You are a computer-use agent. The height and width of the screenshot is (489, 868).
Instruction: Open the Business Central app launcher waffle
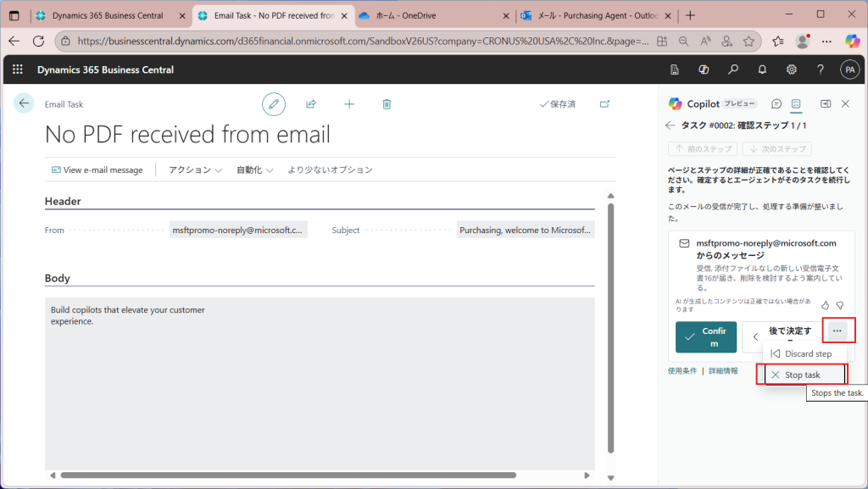(18, 69)
